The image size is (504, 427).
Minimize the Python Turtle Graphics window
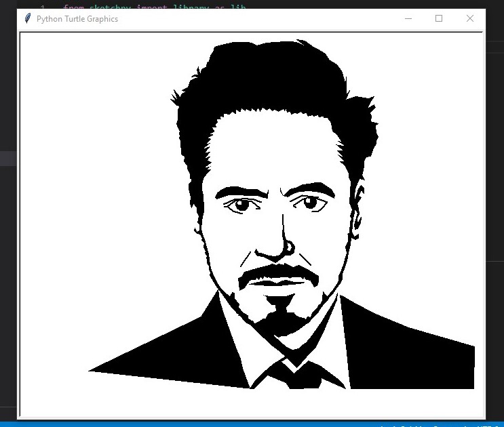coord(408,18)
